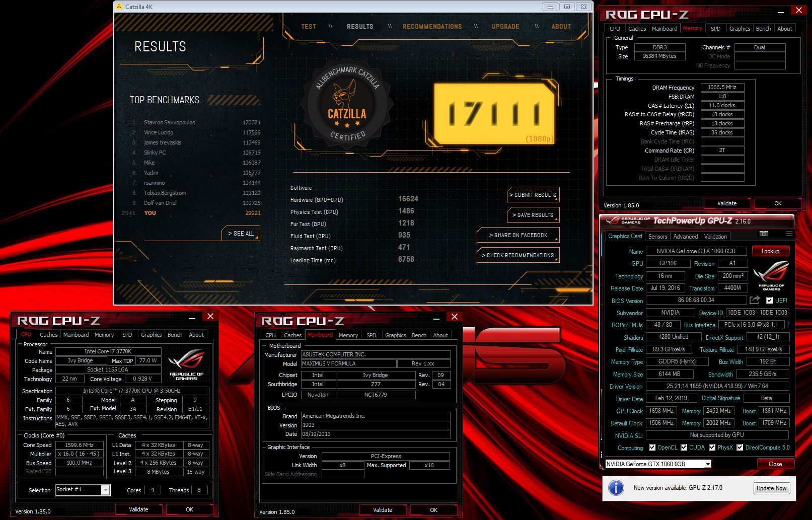The width and height of the screenshot is (812, 520).
Task: Open the UPGRADE tab in Catzilla
Action: coord(505,27)
